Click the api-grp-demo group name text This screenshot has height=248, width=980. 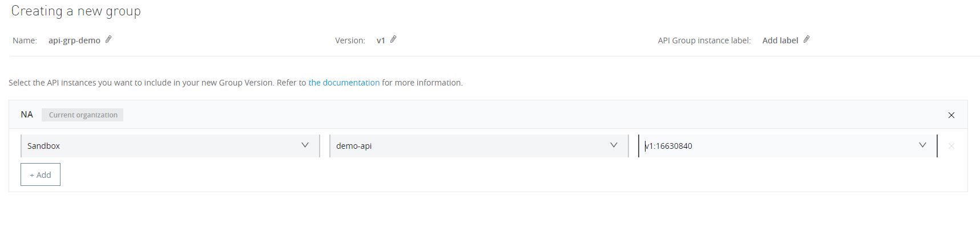click(x=74, y=40)
